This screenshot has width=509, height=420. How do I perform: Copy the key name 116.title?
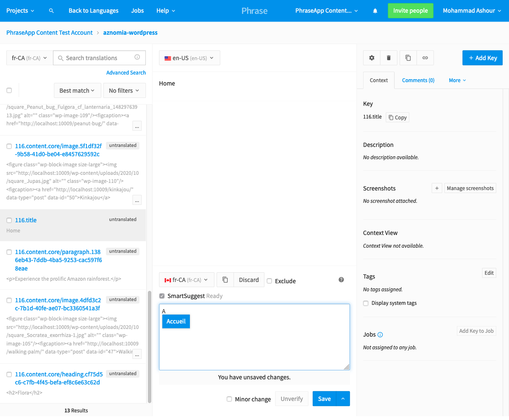[x=397, y=117]
